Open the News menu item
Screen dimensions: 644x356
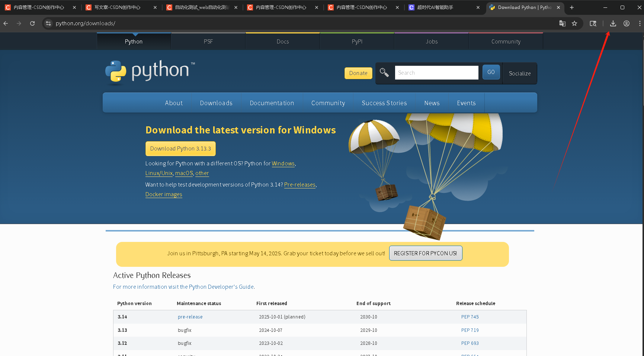(x=432, y=103)
